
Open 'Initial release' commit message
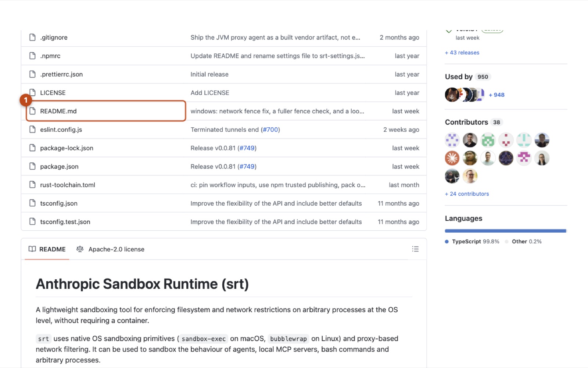click(x=209, y=74)
